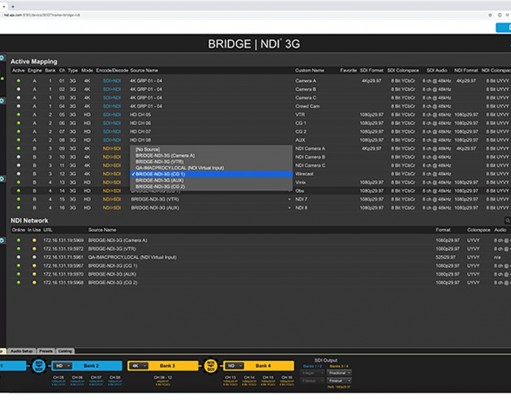Choose [No Source] in the source dropdown list
This screenshot has width=511, height=400.
(x=211, y=149)
